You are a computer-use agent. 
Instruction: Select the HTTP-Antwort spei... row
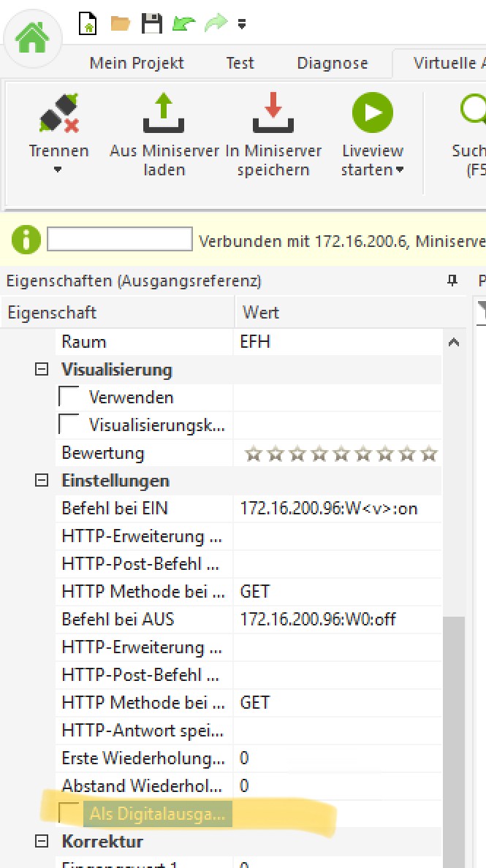tap(249, 730)
